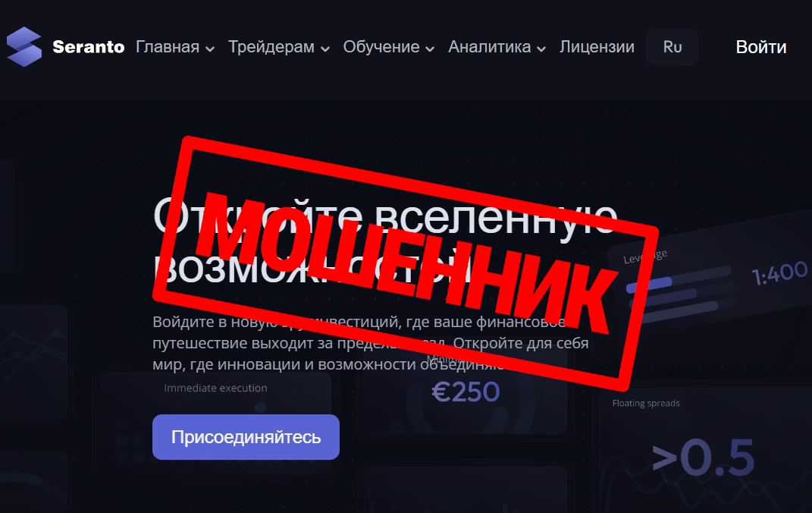The image size is (812, 513).
Task: Click the Seranto cube logo icon
Action: pyautogui.click(x=24, y=46)
